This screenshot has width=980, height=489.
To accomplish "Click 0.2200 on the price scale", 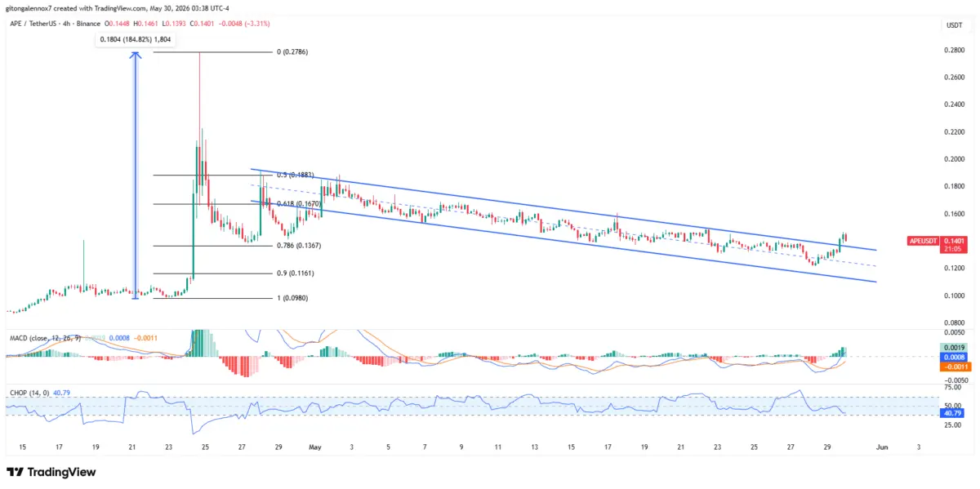I will point(953,132).
